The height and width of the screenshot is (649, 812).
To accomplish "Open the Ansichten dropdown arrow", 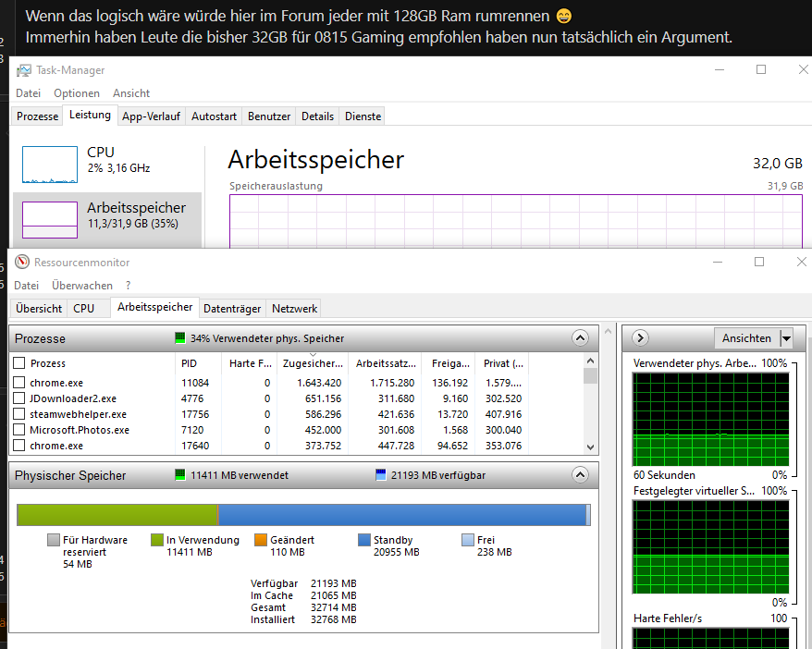I will click(x=786, y=338).
